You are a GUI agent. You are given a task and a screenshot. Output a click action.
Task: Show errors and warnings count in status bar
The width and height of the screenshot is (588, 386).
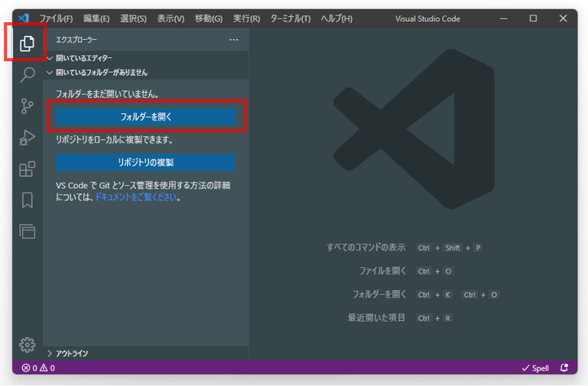(x=38, y=368)
